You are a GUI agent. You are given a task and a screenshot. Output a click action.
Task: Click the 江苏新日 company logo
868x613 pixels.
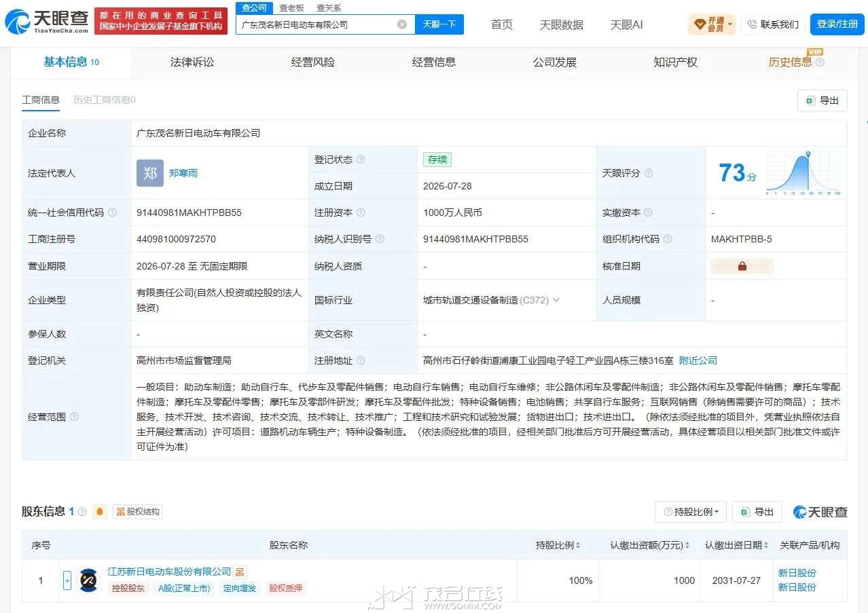[x=88, y=581]
